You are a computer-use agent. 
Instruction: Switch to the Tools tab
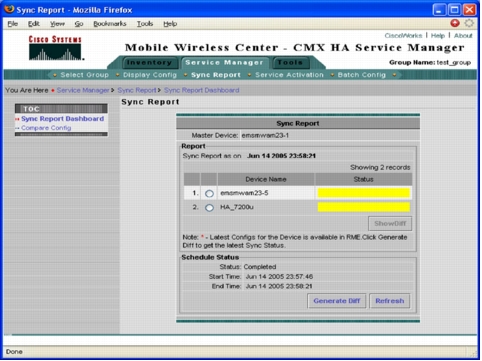point(290,63)
